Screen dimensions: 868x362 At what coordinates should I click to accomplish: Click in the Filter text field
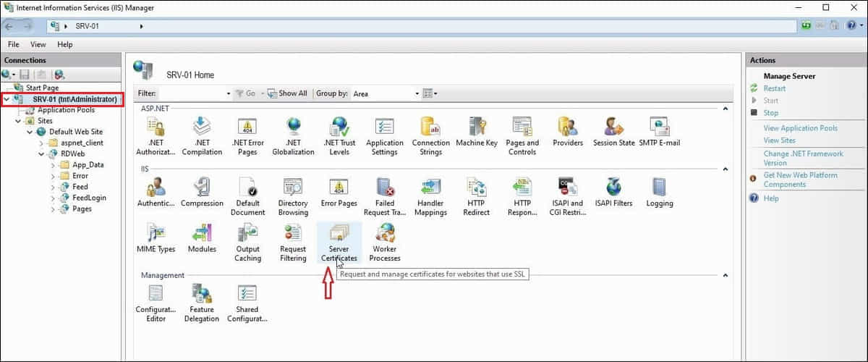191,93
